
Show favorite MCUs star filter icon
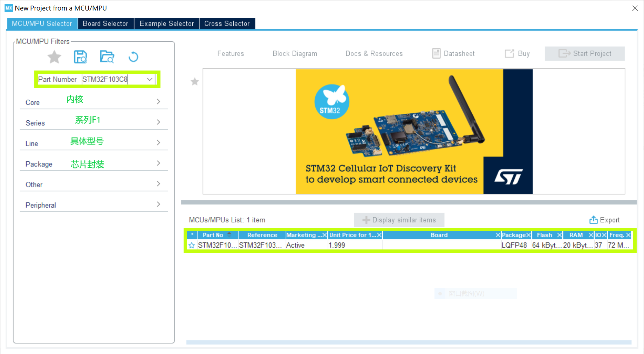point(54,57)
